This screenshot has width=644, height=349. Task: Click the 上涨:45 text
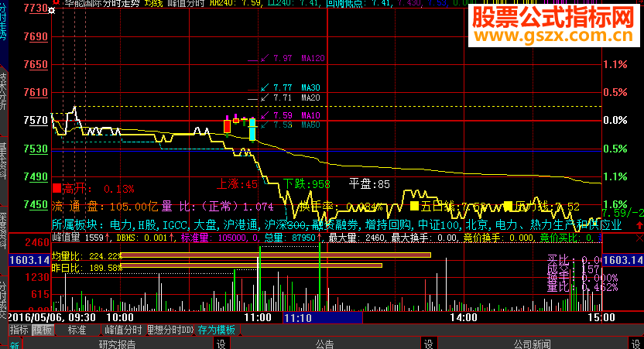click(x=237, y=184)
